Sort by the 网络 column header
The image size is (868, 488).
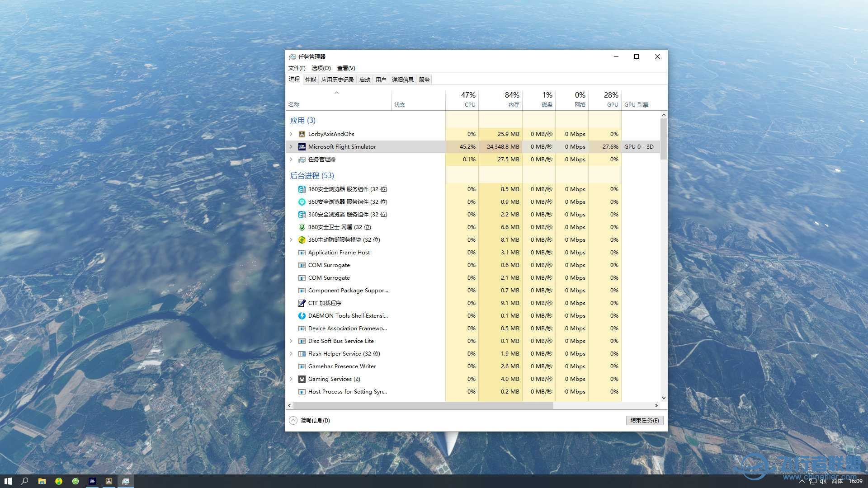click(572, 100)
